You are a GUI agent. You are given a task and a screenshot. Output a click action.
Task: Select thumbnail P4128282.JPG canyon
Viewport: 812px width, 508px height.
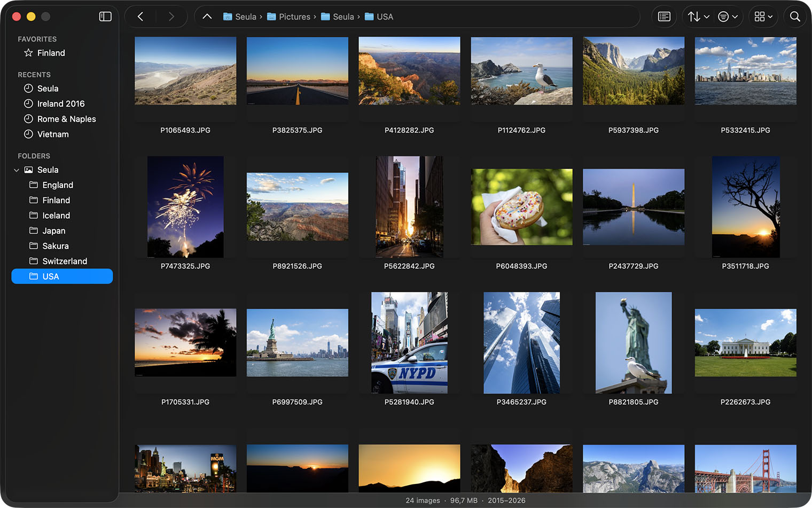pyautogui.click(x=409, y=71)
